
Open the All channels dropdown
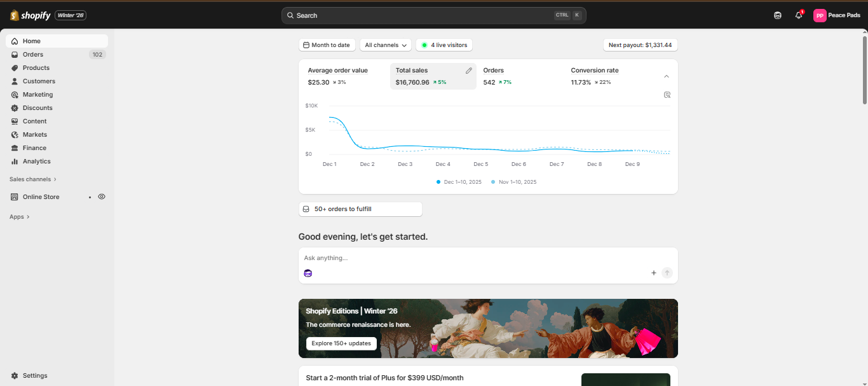point(386,45)
